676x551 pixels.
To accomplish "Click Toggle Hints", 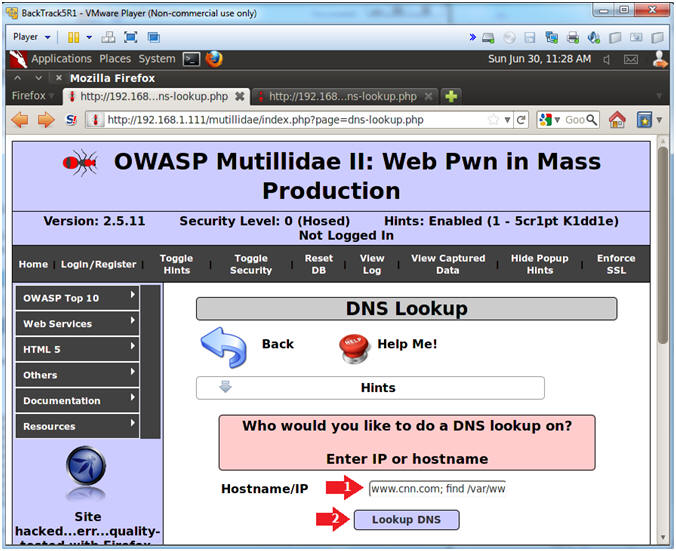I will tap(176, 264).
